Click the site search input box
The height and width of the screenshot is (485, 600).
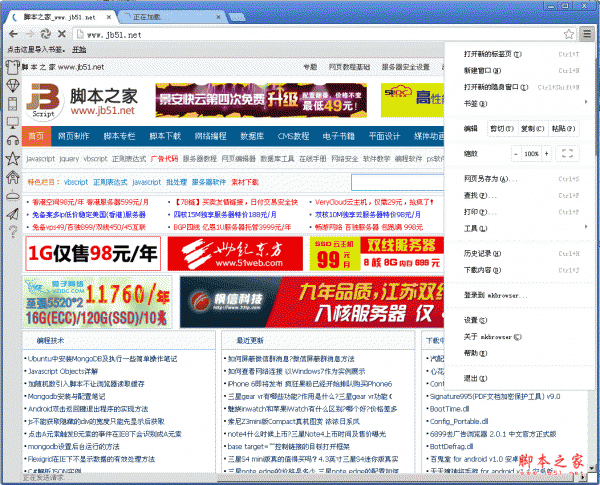tap(397, 183)
